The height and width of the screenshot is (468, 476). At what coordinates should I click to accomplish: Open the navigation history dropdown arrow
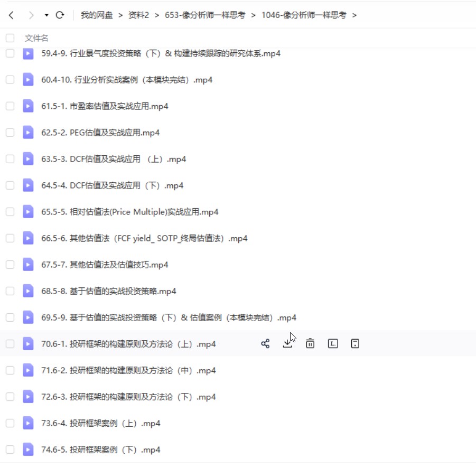pyautogui.click(x=46, y=15)
